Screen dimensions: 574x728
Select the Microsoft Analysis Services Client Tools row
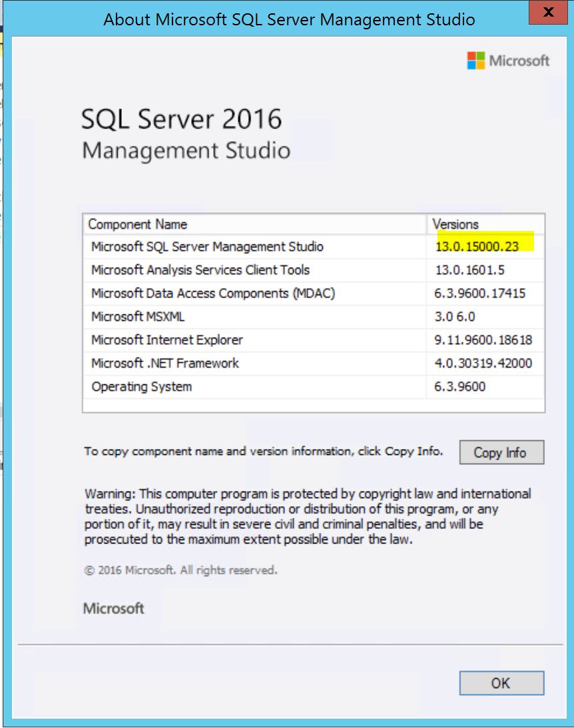[x=314, y=270]
